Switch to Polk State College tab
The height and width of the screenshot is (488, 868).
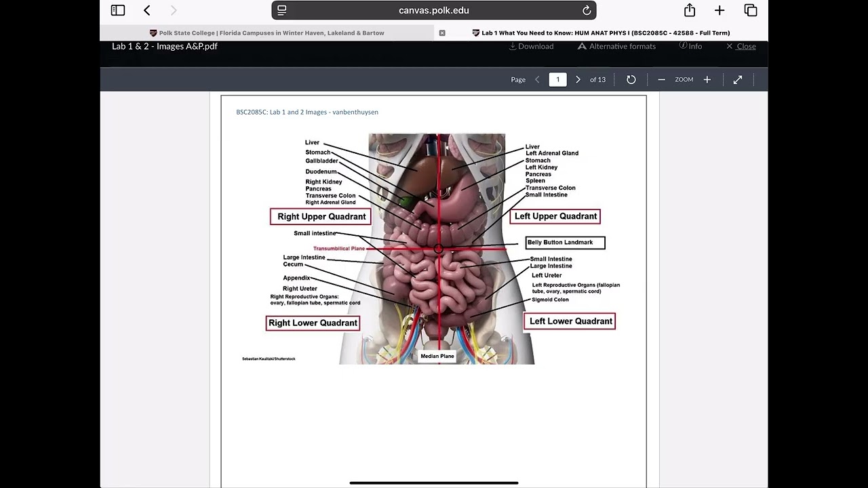click(267, 33)
